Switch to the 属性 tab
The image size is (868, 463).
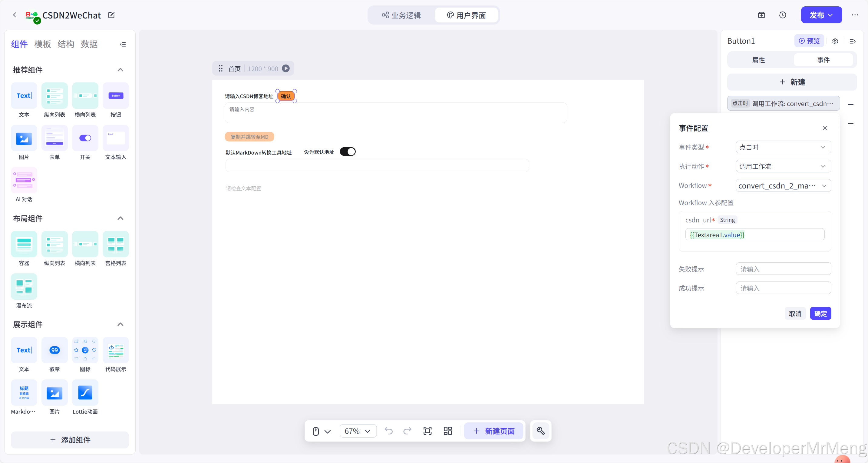[x=758, y=60]
